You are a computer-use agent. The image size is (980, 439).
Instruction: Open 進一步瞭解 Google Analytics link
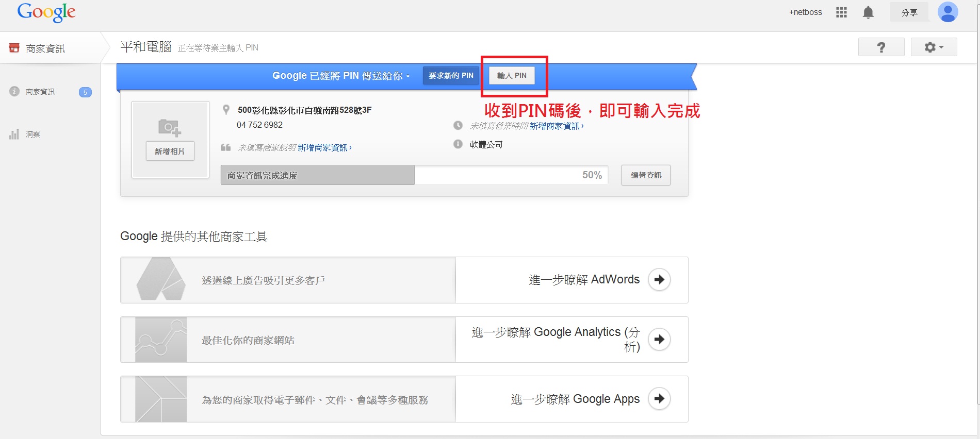(x=556, y=339)
